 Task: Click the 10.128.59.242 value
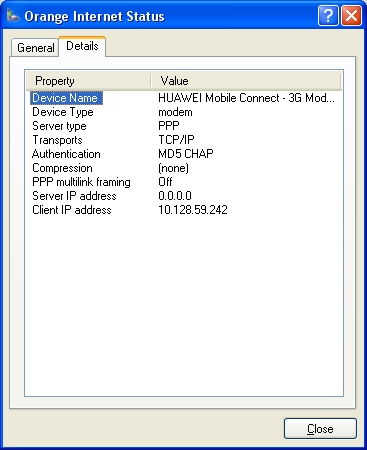pos(193,210)
